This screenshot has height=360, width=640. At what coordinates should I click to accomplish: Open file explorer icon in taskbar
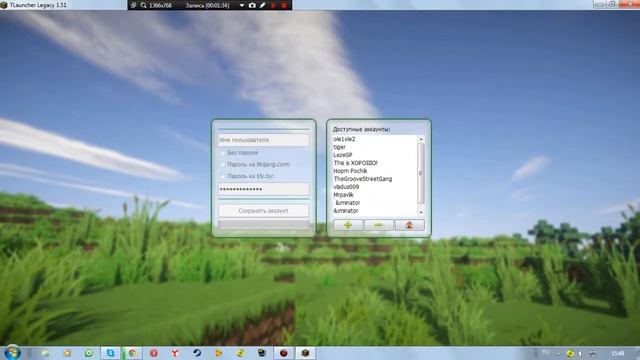(x=45, y=353)
